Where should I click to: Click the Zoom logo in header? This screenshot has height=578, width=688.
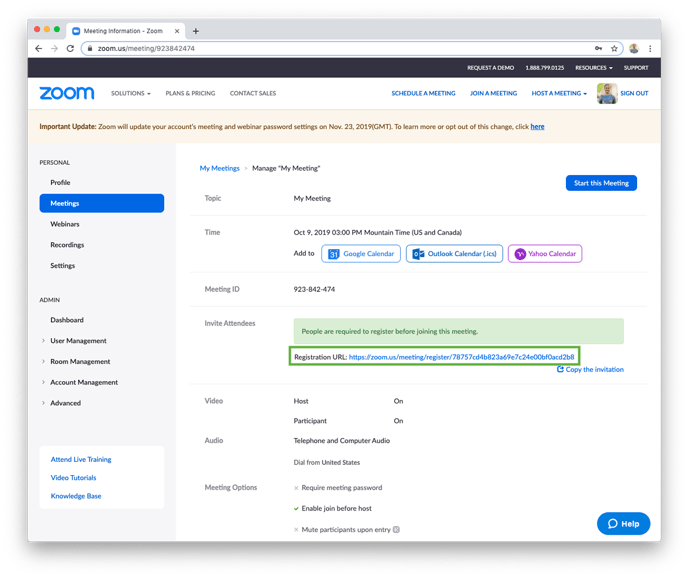[x=67, y=93]
